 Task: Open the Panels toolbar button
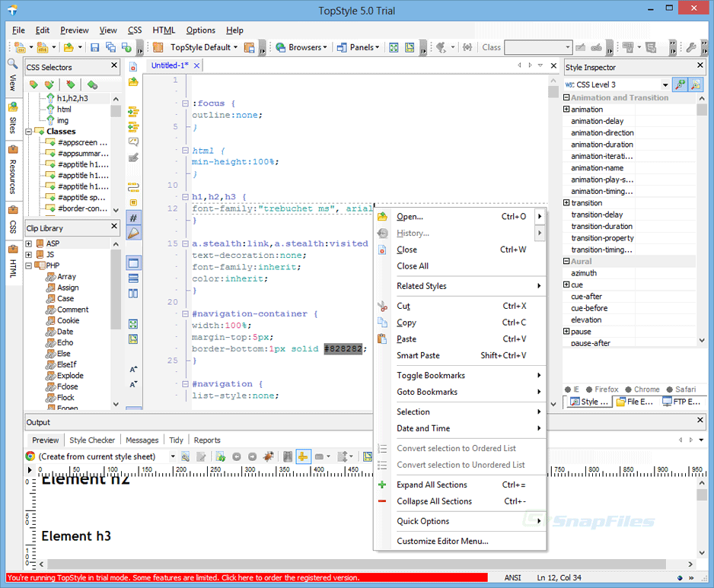click(359, 47)
